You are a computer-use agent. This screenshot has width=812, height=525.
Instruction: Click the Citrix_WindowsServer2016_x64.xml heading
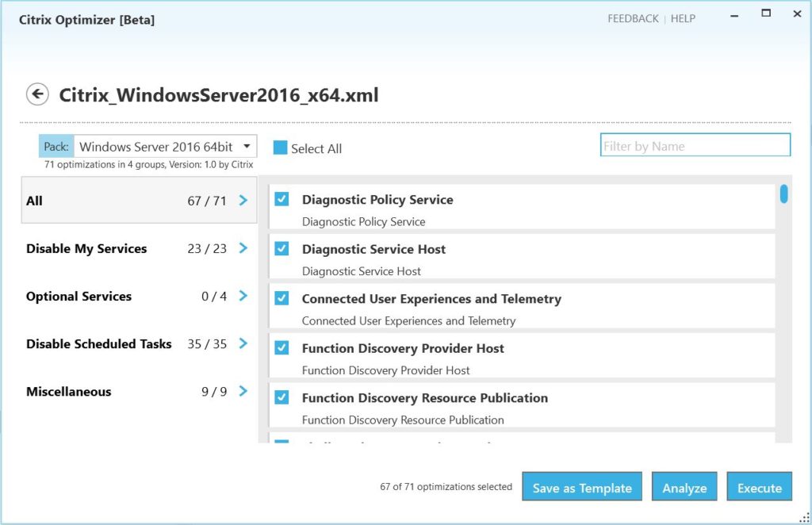(219, 95)
